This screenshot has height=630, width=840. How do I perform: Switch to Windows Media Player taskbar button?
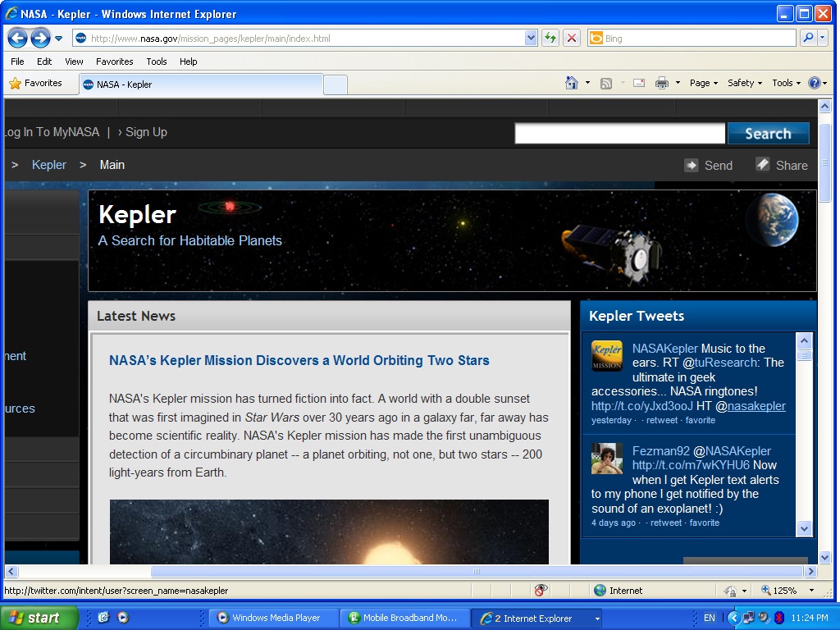[273, 619]
